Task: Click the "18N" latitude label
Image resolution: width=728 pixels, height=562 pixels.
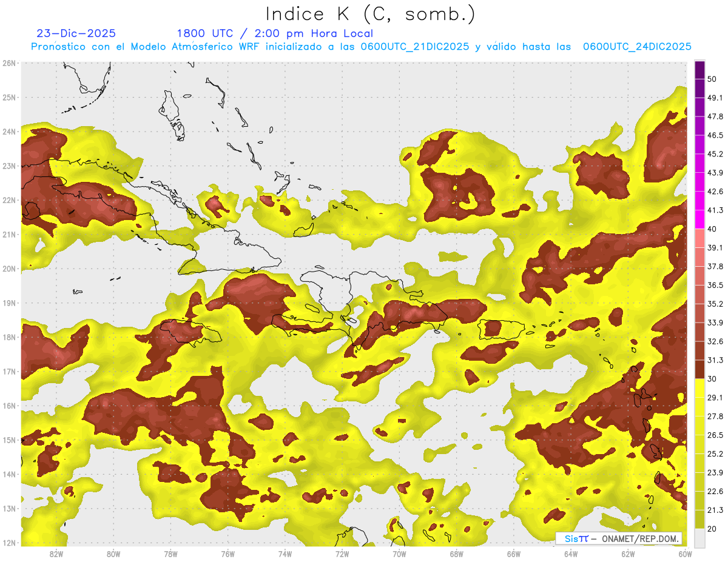Action: [x=9, y=337]
